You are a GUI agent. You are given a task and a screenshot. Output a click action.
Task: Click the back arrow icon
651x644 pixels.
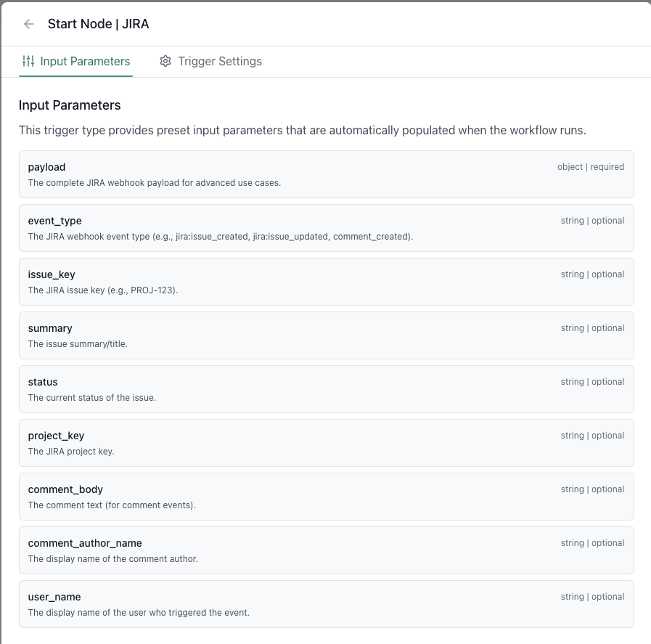(x=28, y=24)
